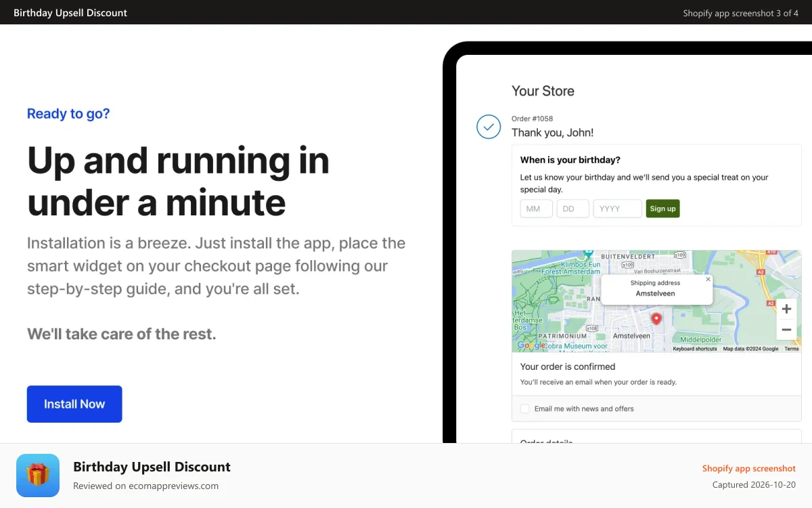Click the 'Order #1058' label
Viewport: 812px width, 508px height.
pyautogui.click(x=532, y=119)
